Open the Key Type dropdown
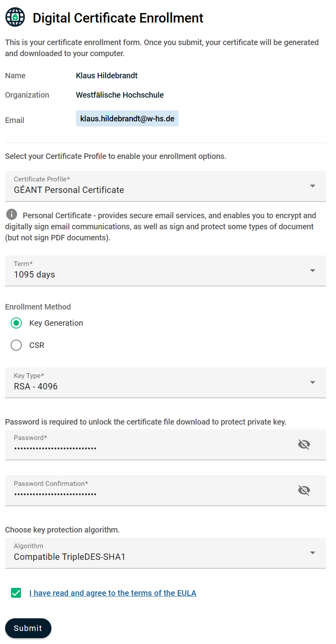Image resolution: width=336 pixels, height=644 pixels. [165, 383]
